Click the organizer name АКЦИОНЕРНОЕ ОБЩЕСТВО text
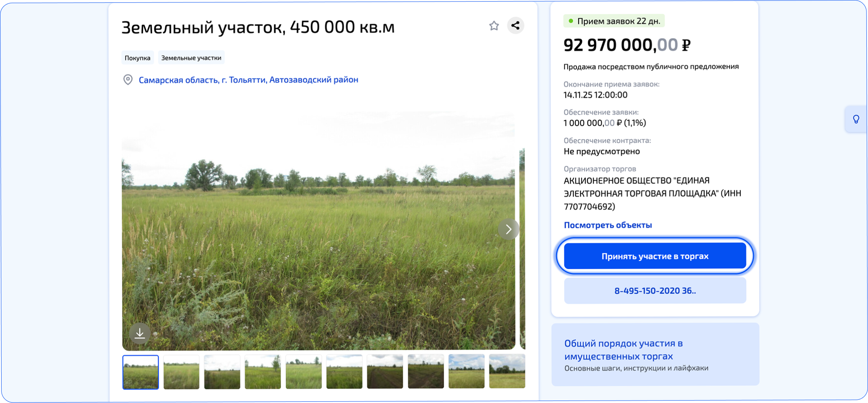This screenshot has height=403, width=868. tap(652, 193)
